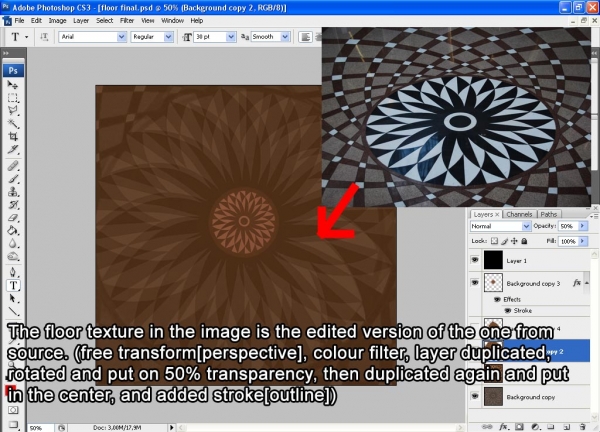
Task: Select the Magic Wand tool
Action: [13, 124]
